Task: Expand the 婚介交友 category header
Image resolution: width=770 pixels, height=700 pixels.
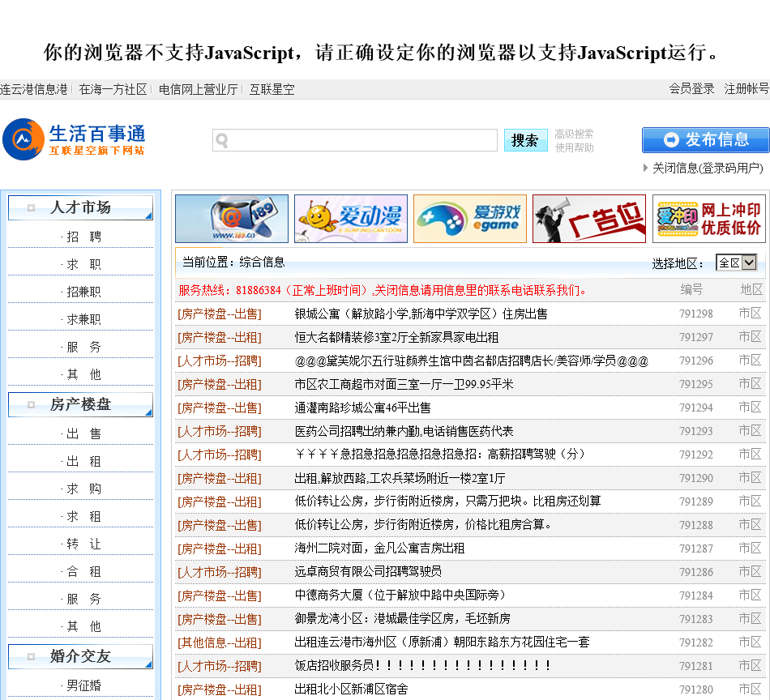Action: tap(80, 656)
